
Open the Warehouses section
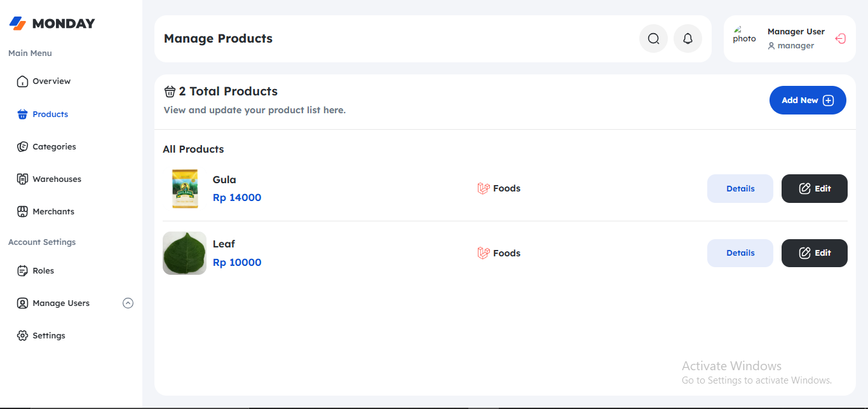point(56,179)
